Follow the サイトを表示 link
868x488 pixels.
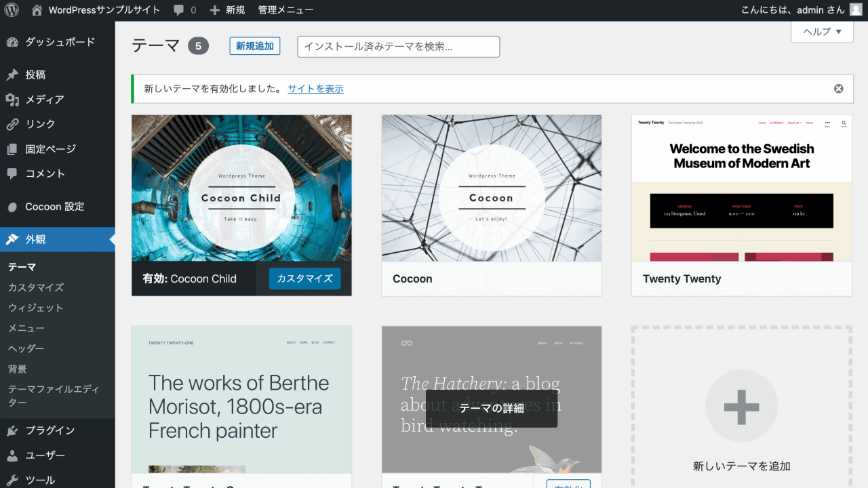[x=315, y=89]
